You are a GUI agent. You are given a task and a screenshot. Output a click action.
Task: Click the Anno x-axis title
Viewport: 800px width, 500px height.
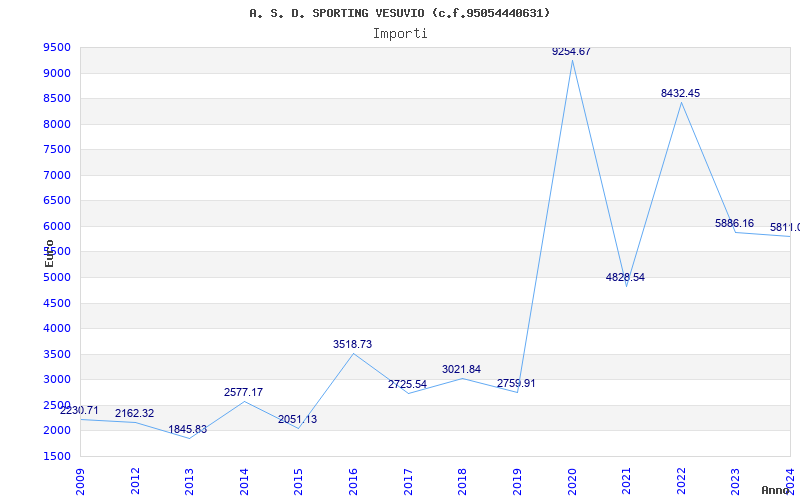coord(775,490)
